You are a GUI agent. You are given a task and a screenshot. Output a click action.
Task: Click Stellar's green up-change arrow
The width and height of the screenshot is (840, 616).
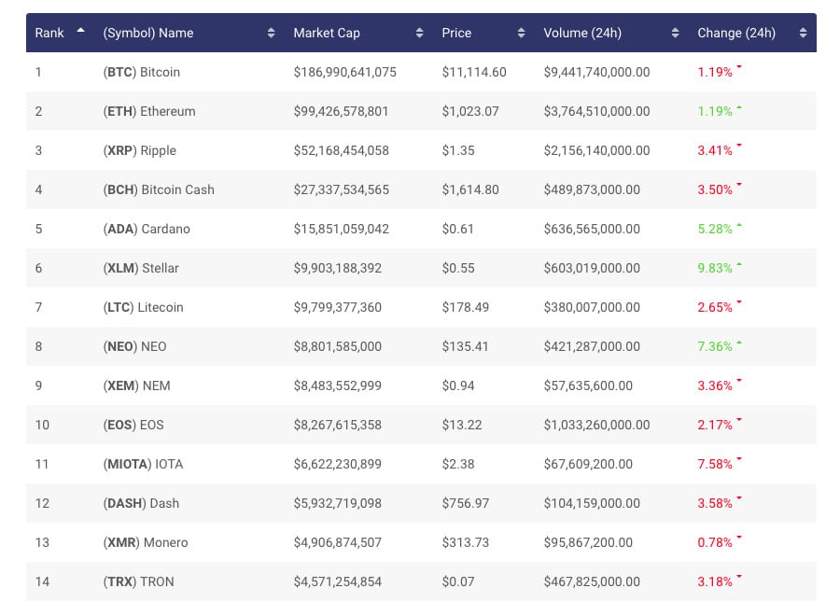click(739, 264)
